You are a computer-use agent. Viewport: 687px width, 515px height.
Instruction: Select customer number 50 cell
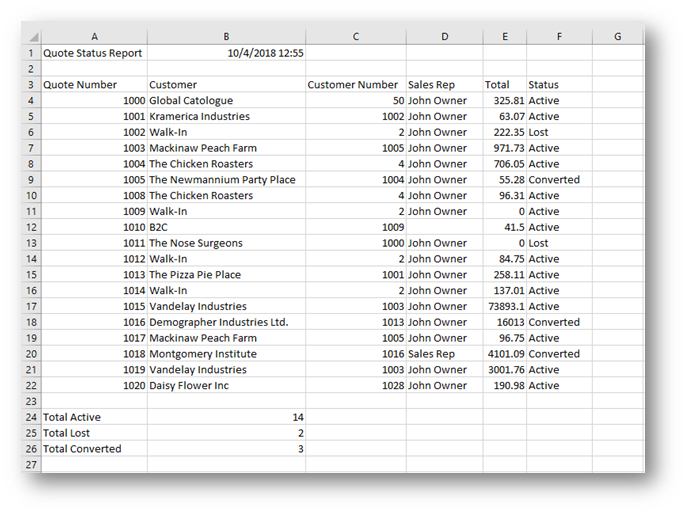(x=356, y=100)
